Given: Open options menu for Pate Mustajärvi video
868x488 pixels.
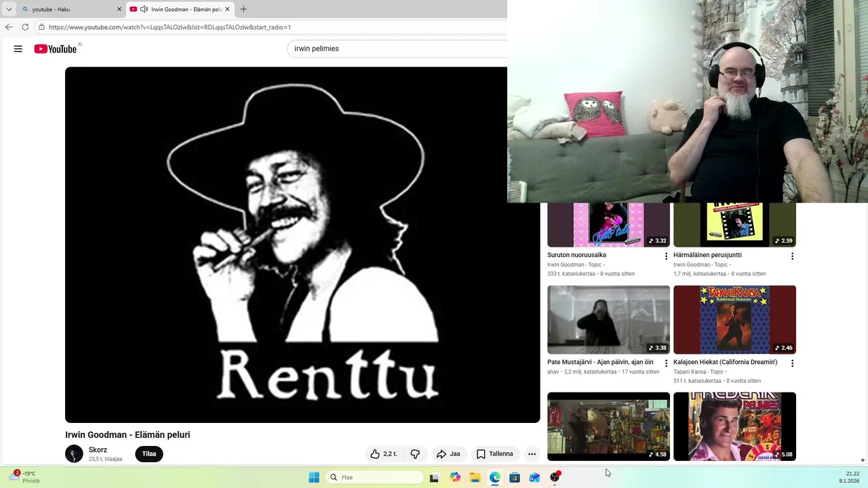Looking at the screenshot, I should pyautogui.click(x=666, y=363).
